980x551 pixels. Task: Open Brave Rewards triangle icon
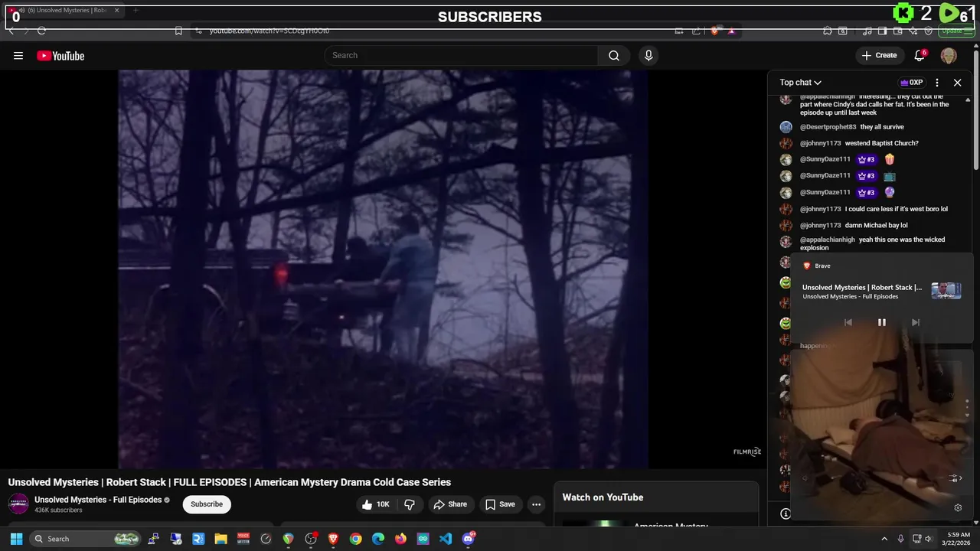pyautogui.click(x=731, y=31)
